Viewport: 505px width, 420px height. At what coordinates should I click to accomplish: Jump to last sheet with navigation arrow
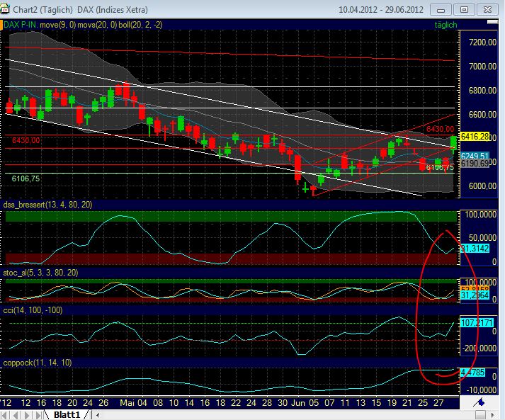[38, 415]
